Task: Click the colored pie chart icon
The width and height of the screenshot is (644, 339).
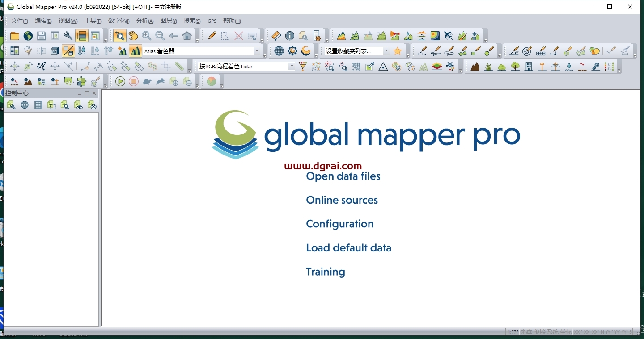Action: pyautogui.click(x=212, y=81)
